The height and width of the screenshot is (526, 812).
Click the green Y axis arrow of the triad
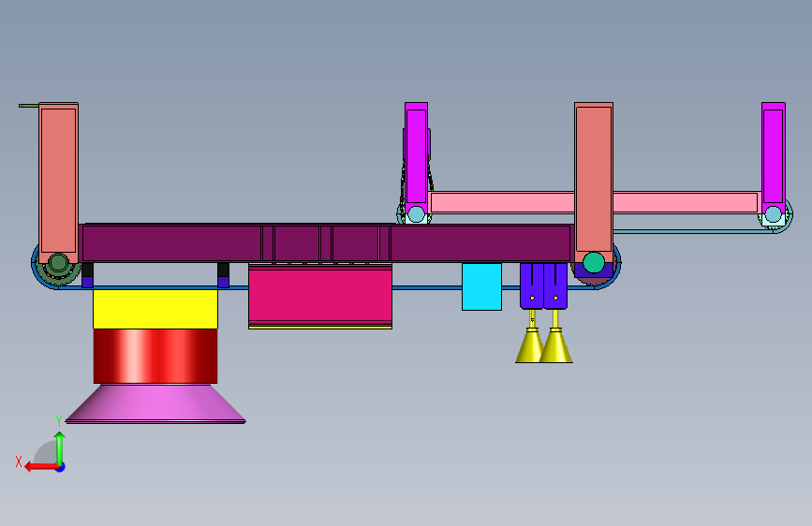click(x=60, y=447)
